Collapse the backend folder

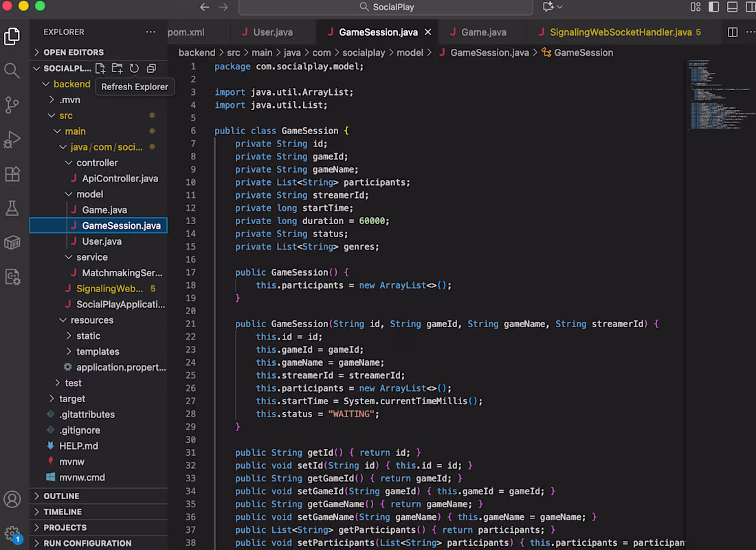46,84
